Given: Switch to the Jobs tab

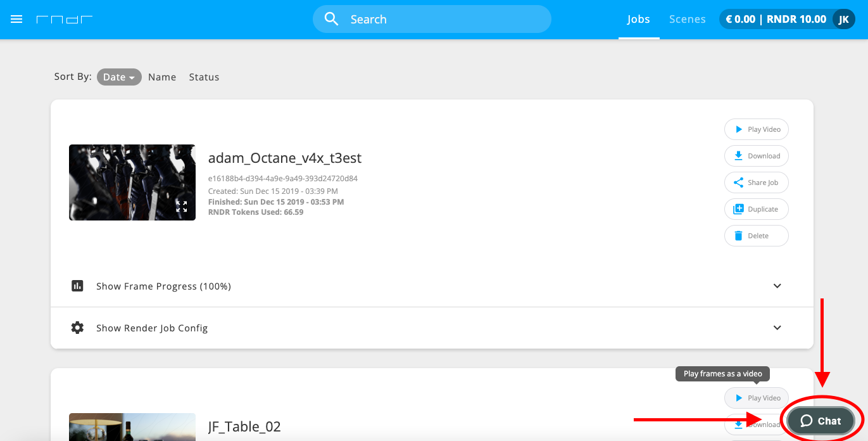Looking at the screenshot, I should 639,19.
